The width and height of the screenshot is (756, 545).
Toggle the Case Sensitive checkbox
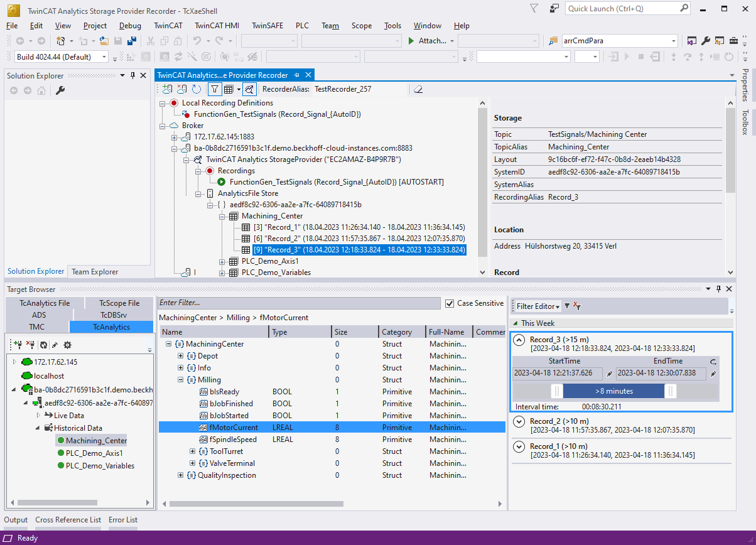tap(449, 303)
